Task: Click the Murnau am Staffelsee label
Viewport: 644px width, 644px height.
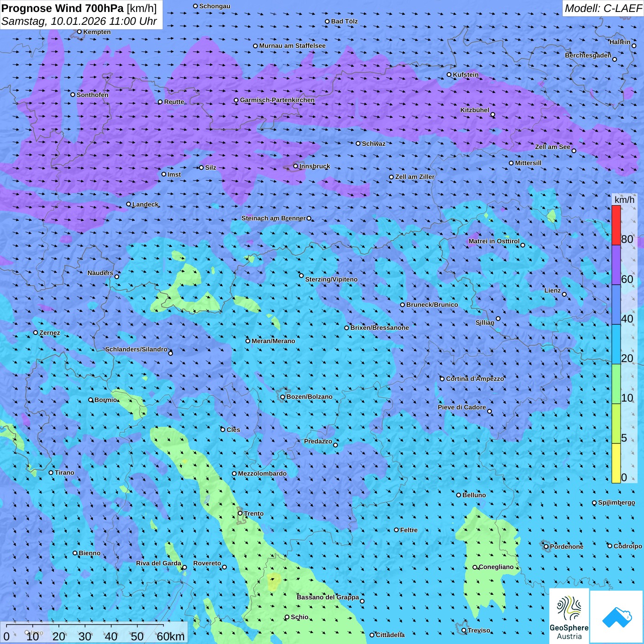Action: coord(292,46)
